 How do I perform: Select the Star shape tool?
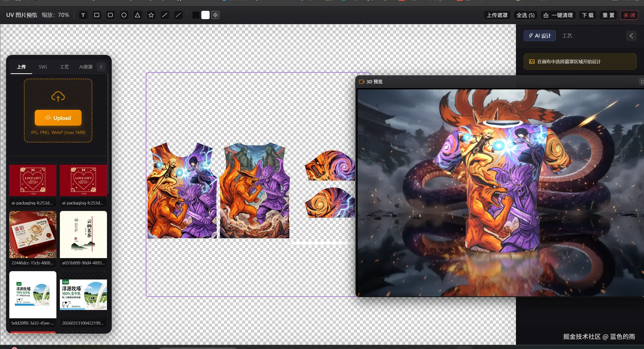coord(151,15)
